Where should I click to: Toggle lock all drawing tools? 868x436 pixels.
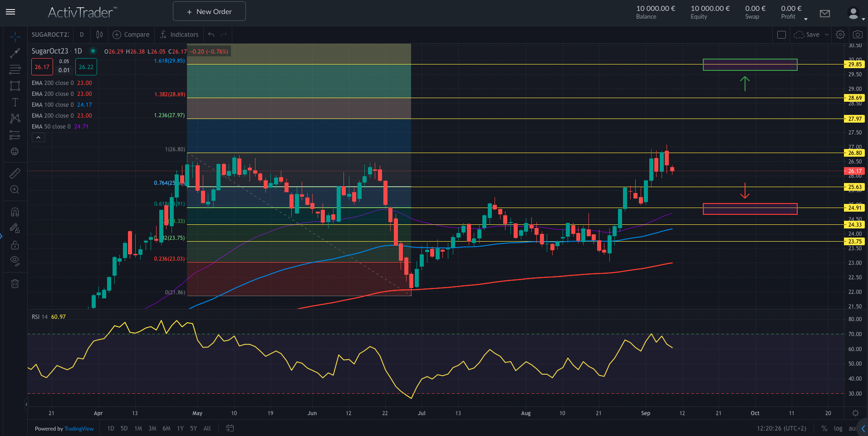[x=15, y=245]
